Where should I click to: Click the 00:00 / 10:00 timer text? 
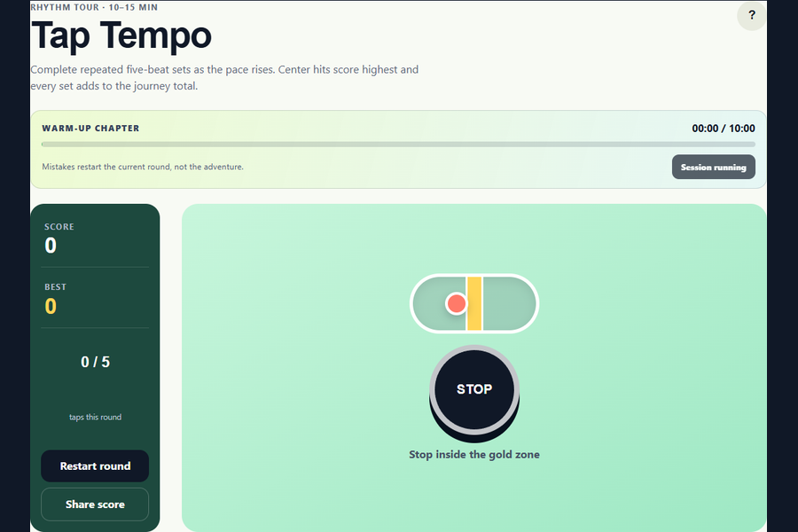tap(724, 129)
